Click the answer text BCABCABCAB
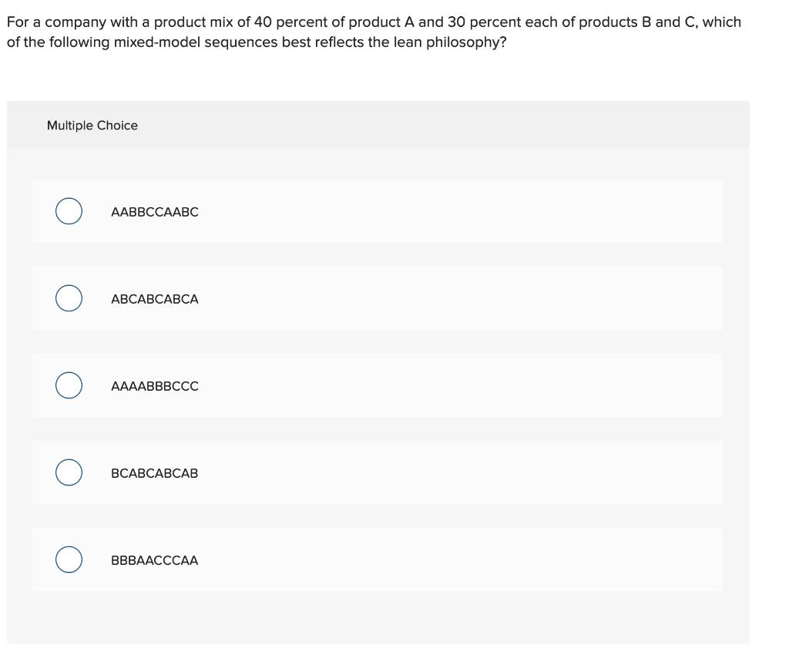 point(154,472)
